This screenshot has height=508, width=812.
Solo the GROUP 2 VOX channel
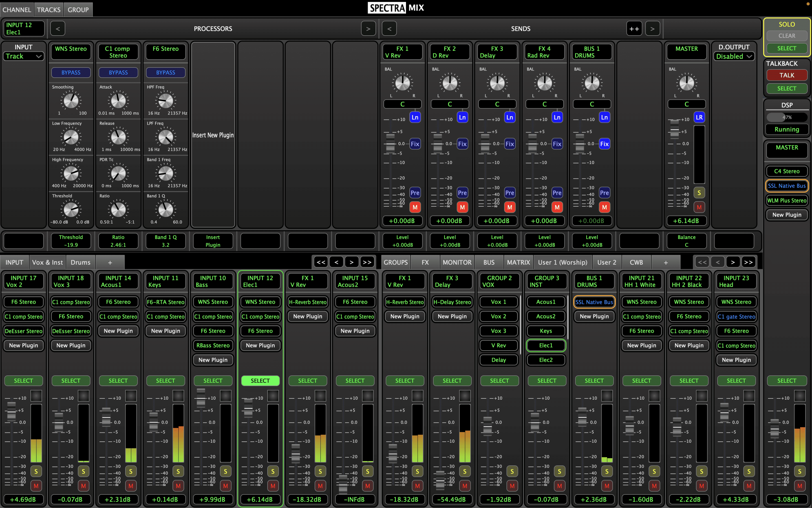point(512,471)
